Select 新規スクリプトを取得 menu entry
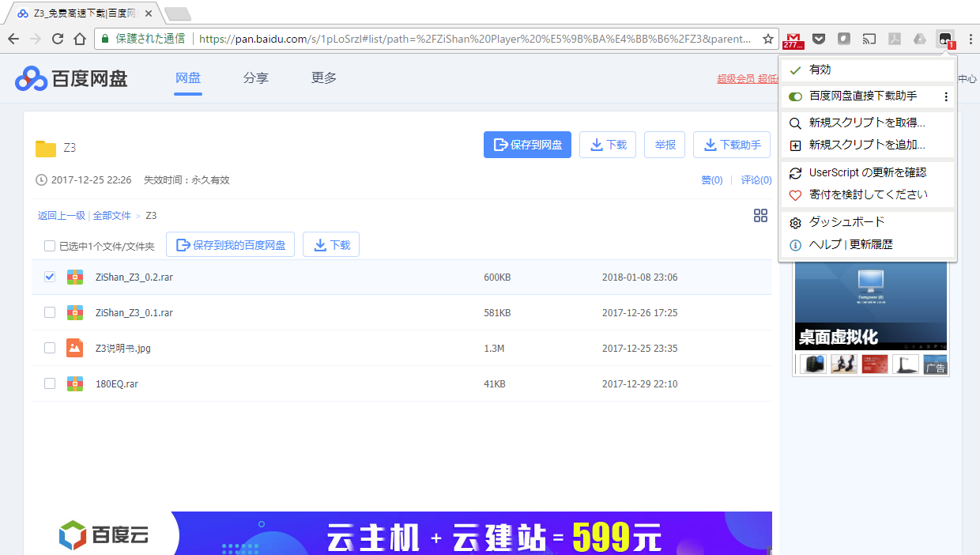This screenshot has height=555, width=980. pos(867,123)
